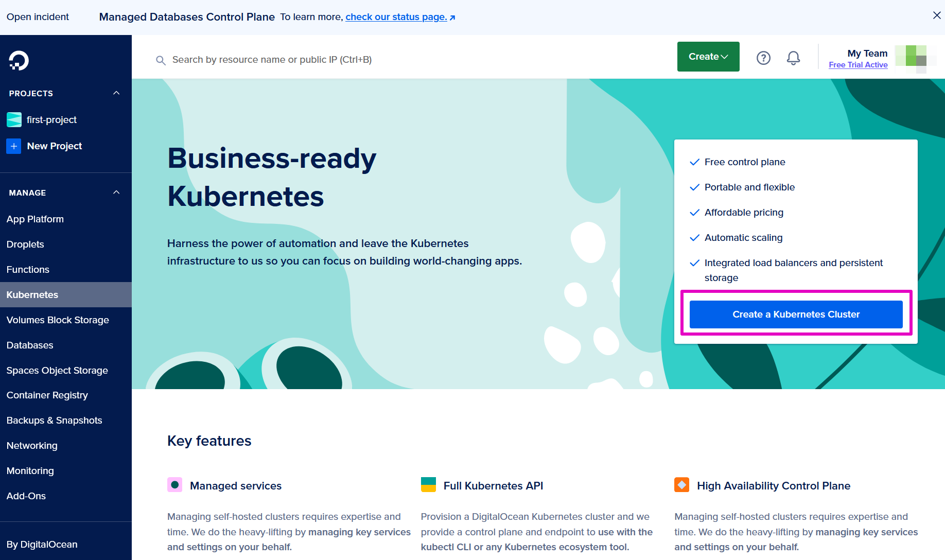The image size is (945, 560).
Task: Dismiss the open incident banner
Action: tap(937, 15)
